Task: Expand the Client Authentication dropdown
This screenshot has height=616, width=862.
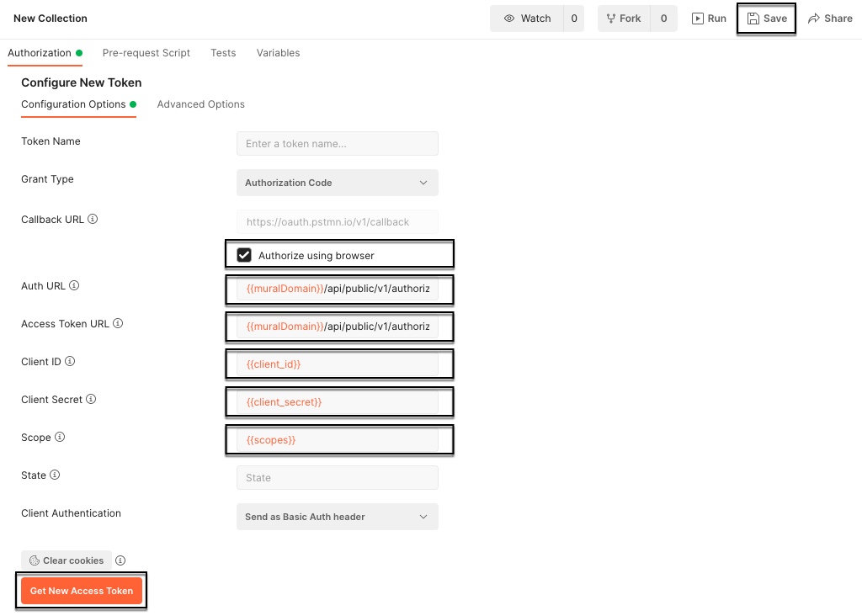Action: tap(337, 516)
